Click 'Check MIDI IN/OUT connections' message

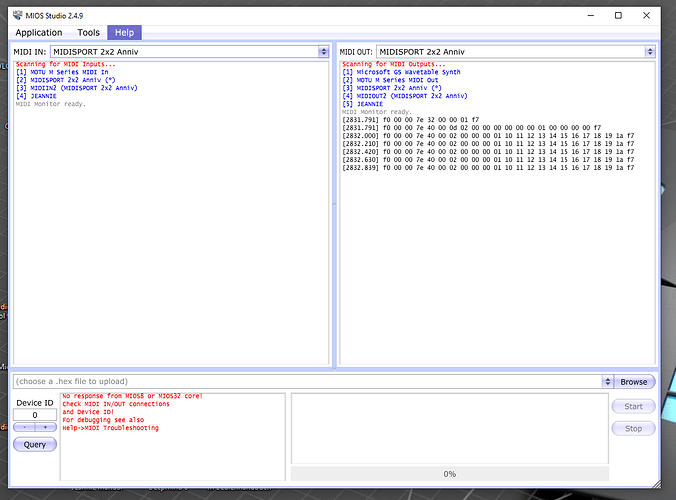coord(116,404)
